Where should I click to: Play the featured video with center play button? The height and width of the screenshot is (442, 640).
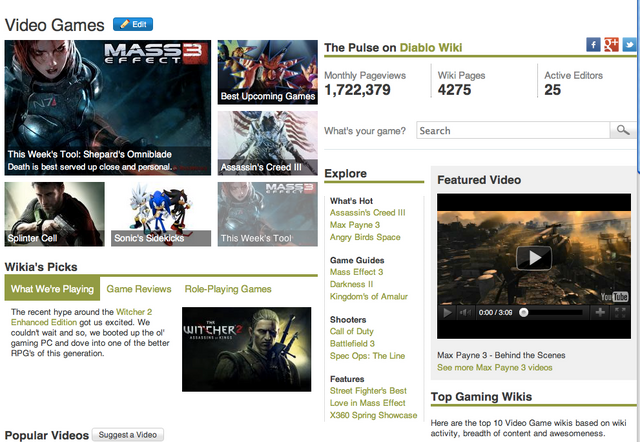pyautogui.click(x=534, y=258)
